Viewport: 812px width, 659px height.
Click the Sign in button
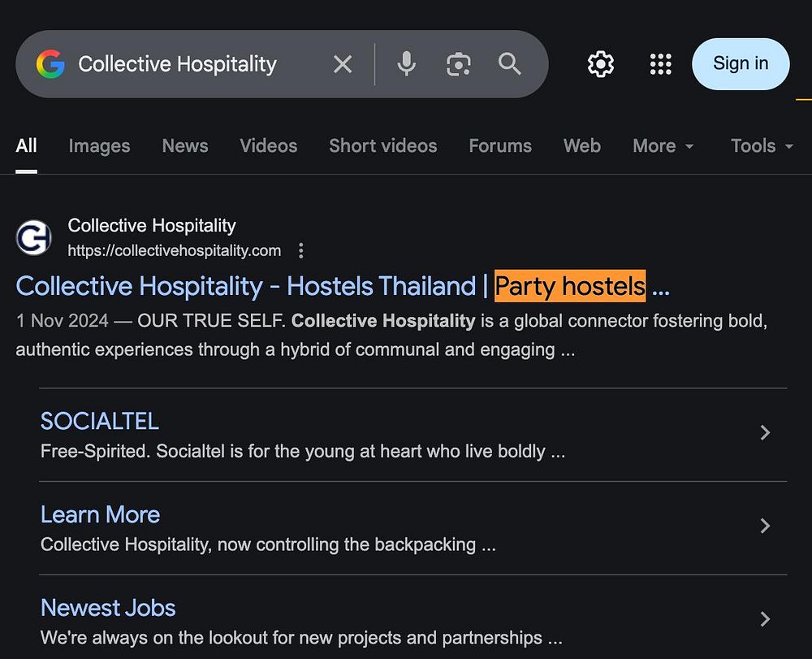pyautogui.click(x=741, y=63)
